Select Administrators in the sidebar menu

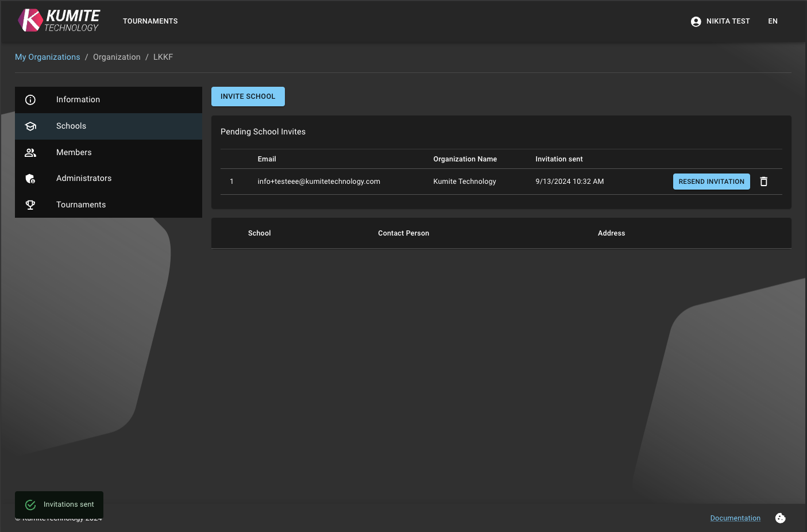click(84, 179)
